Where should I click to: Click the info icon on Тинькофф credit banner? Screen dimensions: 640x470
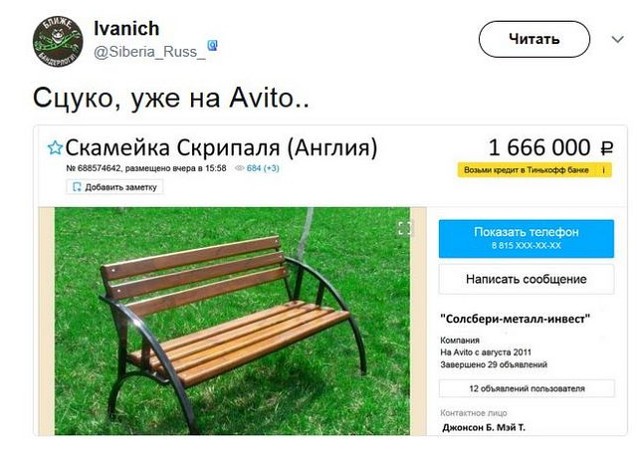coord(603,170)
